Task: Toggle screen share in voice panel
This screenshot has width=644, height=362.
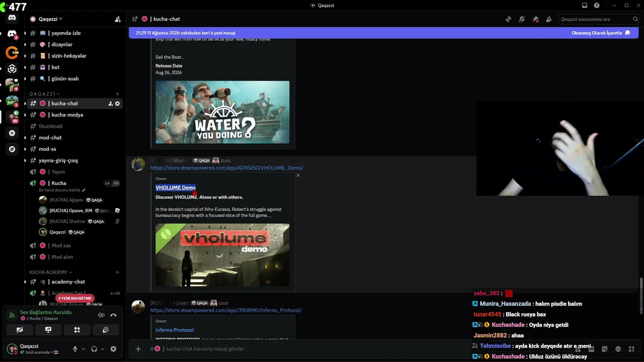Action: (48, 330)
